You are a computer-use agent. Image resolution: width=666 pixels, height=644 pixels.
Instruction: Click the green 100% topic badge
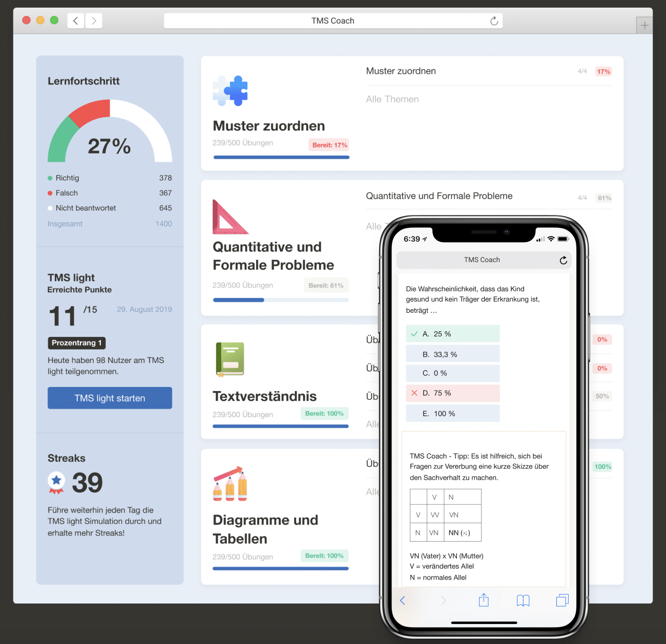coord(602,467)
